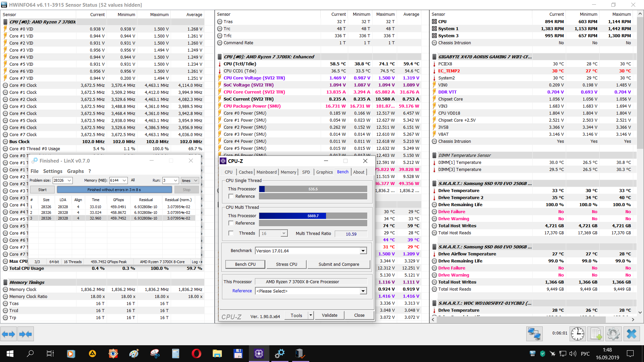The image size is (644, 362).
Task: Switch to the Mainboard tab in CPU-Z
Action: coord(266,172)
